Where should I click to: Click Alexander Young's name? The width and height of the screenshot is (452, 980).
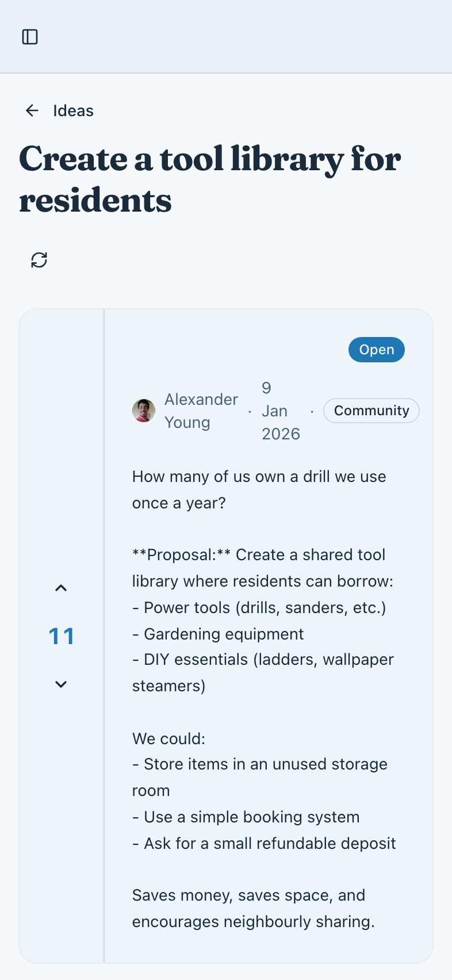pos(201,411)
